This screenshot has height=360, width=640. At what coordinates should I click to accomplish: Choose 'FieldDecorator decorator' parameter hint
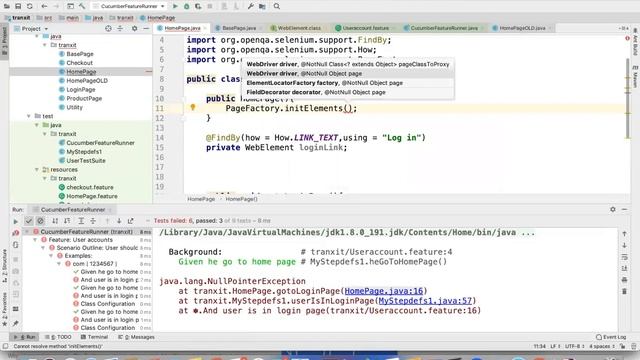tap(348, 92)
